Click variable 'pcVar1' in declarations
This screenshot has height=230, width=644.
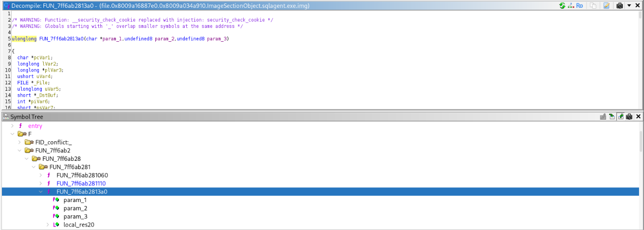[x=42, y=57]
